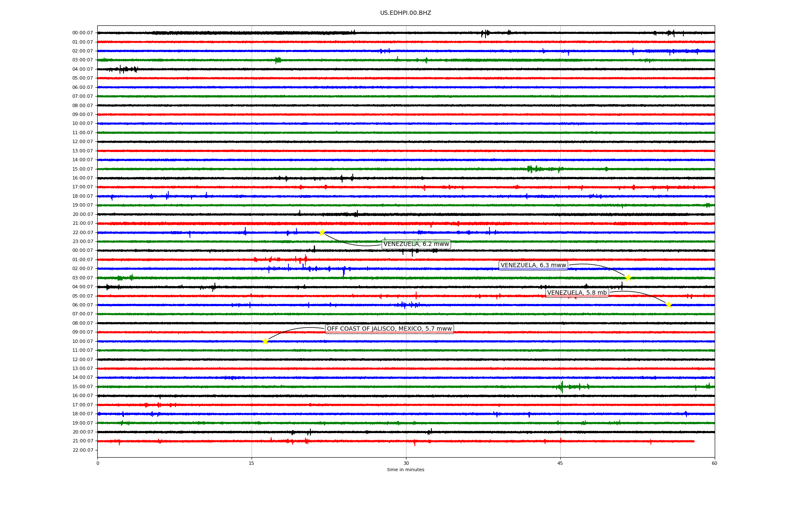Image resolution: width=812 pixels, height=508 pixels.
Task: Click the black burst at the start of the first 04:00:07 trace
Action: [x=123, y=69]
